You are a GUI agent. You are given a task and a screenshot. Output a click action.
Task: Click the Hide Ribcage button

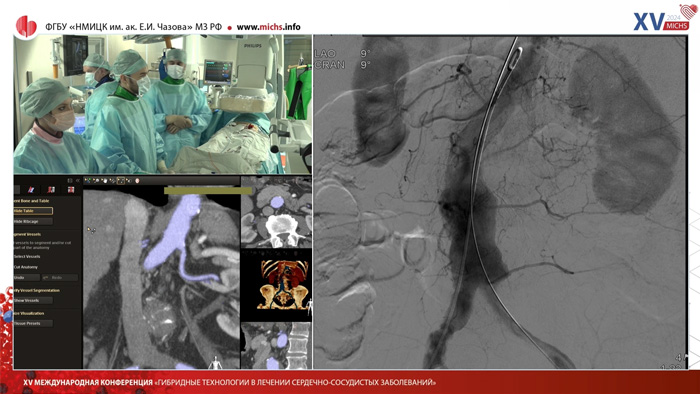33,221
